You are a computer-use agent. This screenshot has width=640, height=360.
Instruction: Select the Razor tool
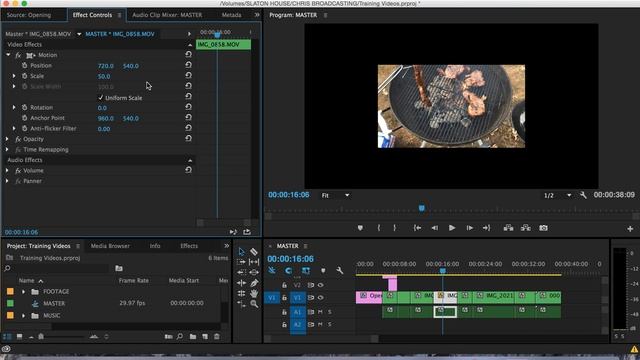coord(254,252)
